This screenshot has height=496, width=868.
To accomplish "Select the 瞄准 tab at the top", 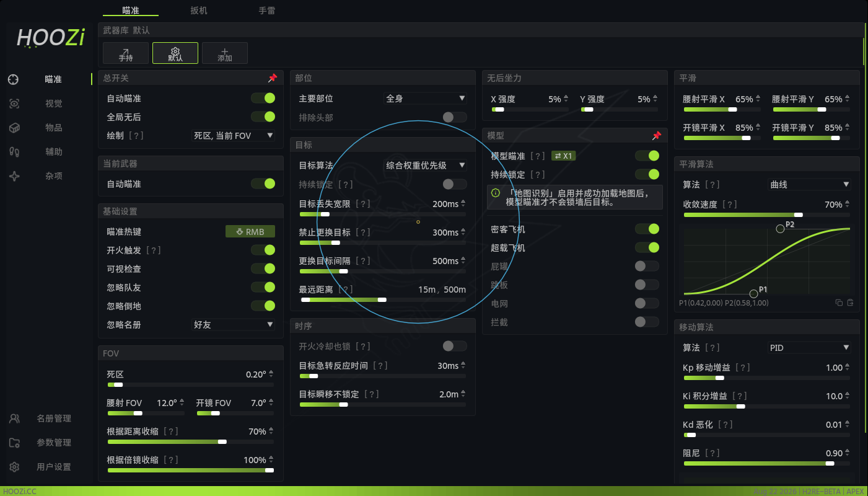I will coord(131,10).
